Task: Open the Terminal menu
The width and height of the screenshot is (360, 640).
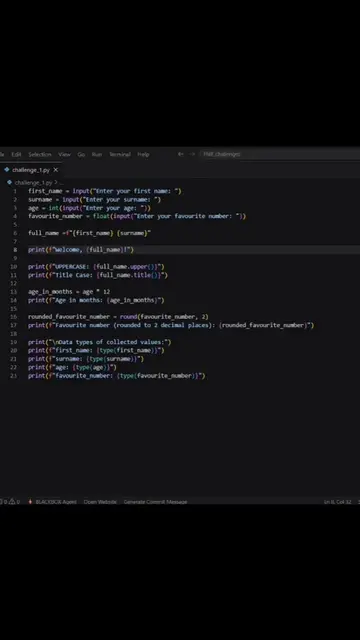Action: tap(120, 154)
